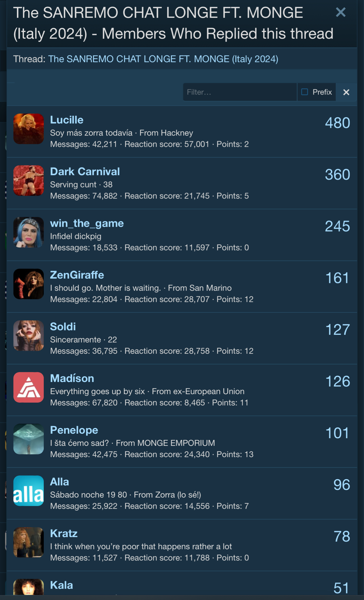Click the alla logo avatar
This screenshot has width=364, height=600.
pos(28,490)
